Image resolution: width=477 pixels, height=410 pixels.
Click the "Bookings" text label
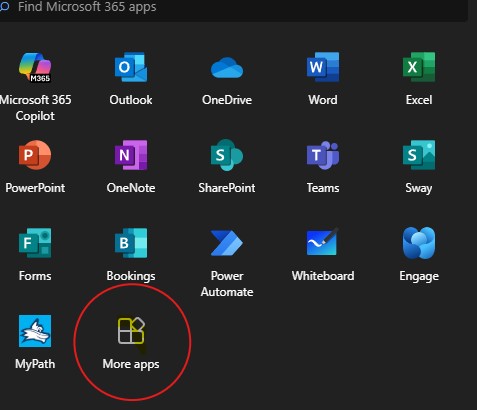coord(131,276)
